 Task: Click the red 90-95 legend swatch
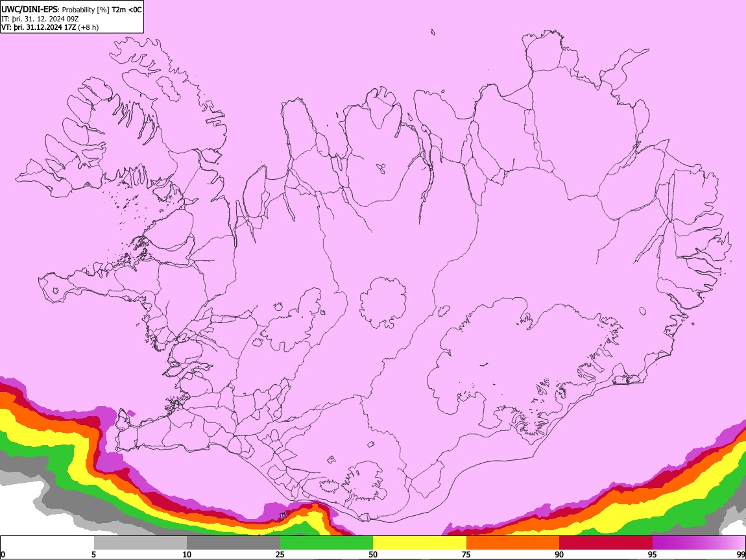tap(606, 542)
